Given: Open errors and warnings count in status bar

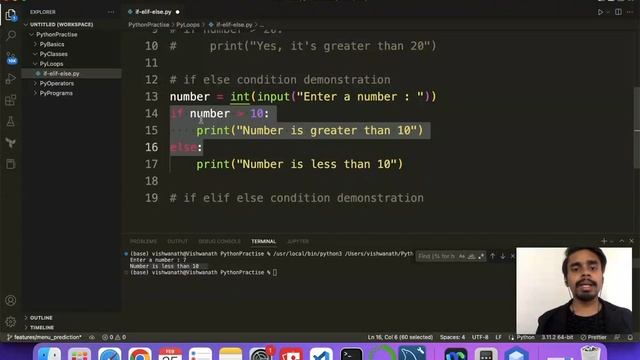Looking at the screenshot, I should pyautogui.click(x=114, y=338).
